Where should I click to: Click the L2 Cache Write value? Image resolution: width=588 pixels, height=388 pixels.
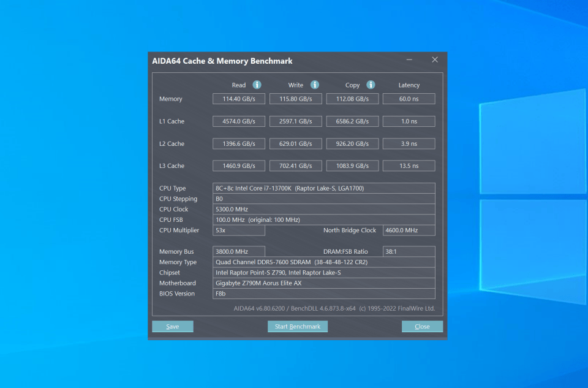click(295, 143)
